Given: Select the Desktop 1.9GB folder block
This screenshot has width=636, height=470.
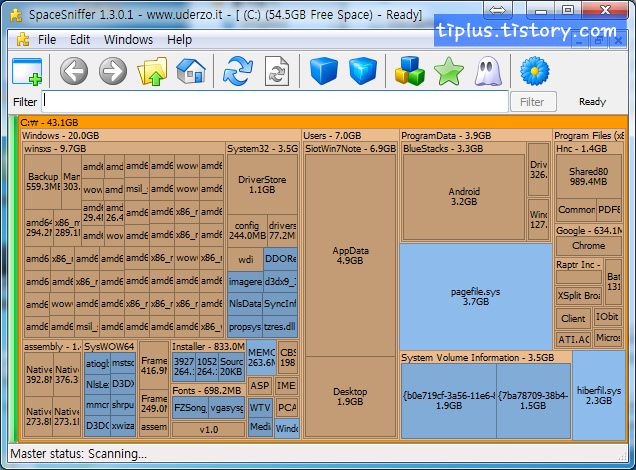Looking at the screenshot, I should pos(350,397).
